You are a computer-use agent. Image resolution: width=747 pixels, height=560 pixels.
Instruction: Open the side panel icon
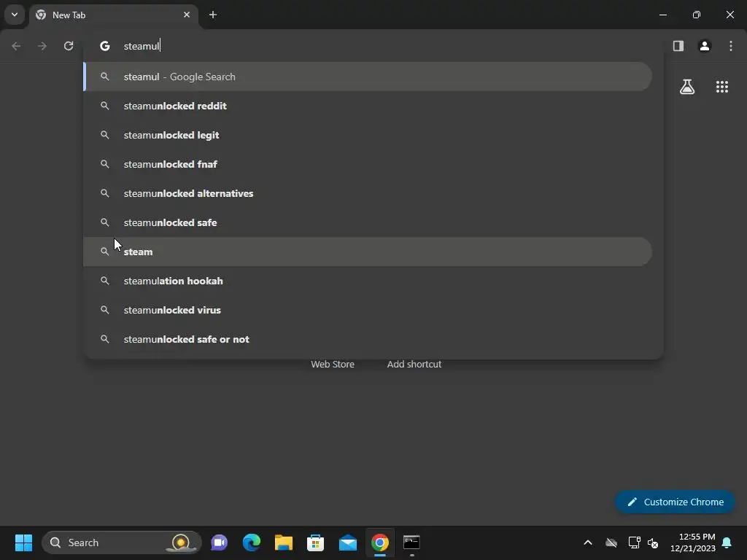click(678, 46)
